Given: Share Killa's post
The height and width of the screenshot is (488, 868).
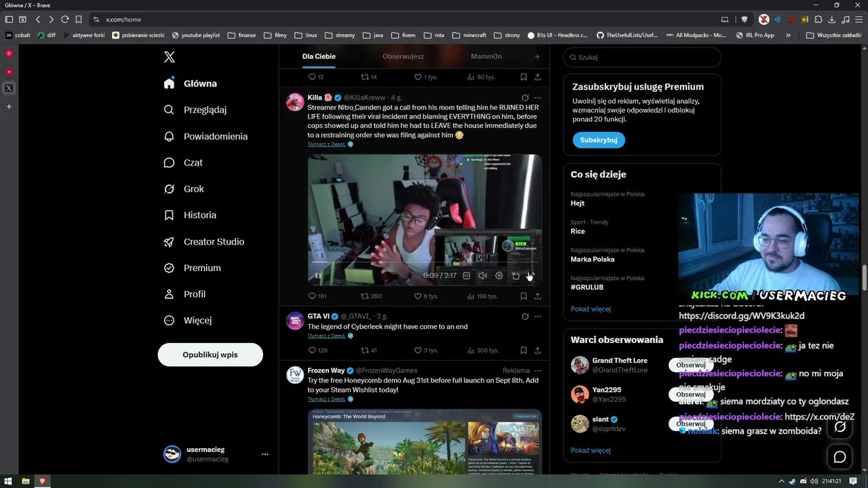Looking at the screenshot, I should pyautogui.click(x=538, y=296).
